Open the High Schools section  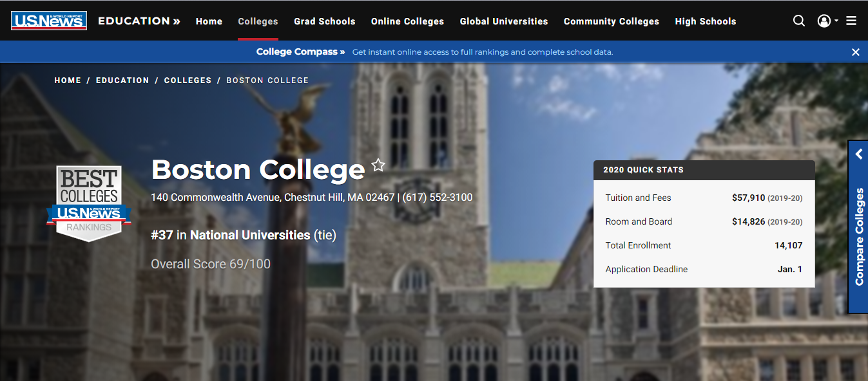point(706,21)
